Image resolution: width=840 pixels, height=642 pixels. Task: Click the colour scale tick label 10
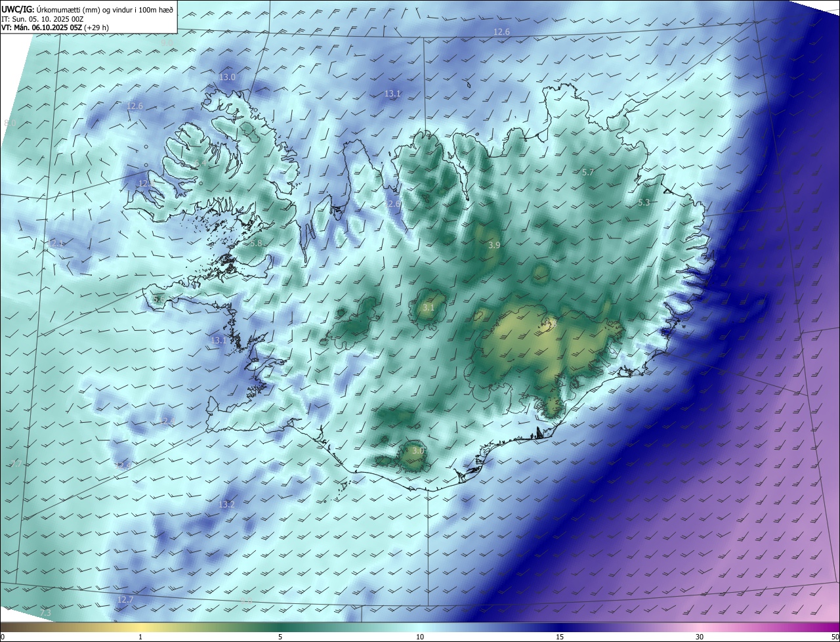click(x=420, y=637)
